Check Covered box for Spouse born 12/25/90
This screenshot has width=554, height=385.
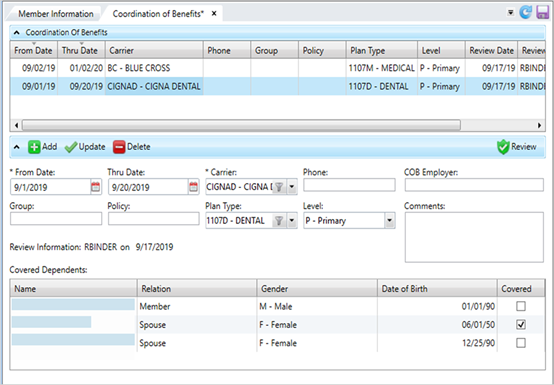point(521,343)
